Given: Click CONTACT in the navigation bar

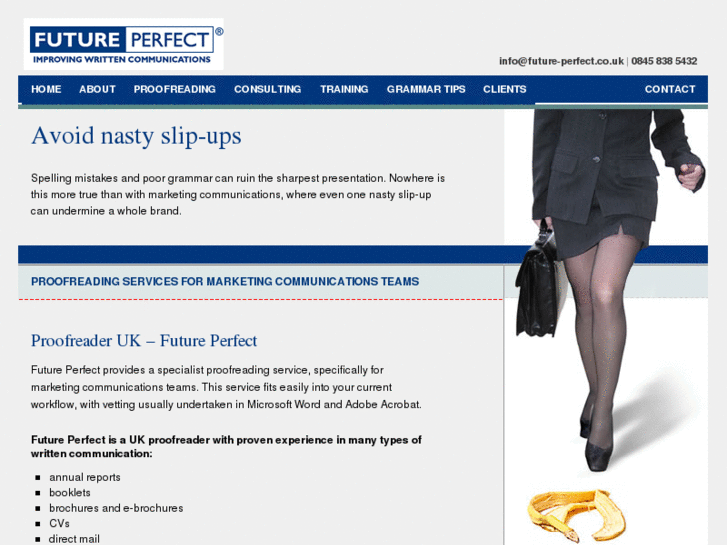Looking at the screenshot, I should pos(670,89).
